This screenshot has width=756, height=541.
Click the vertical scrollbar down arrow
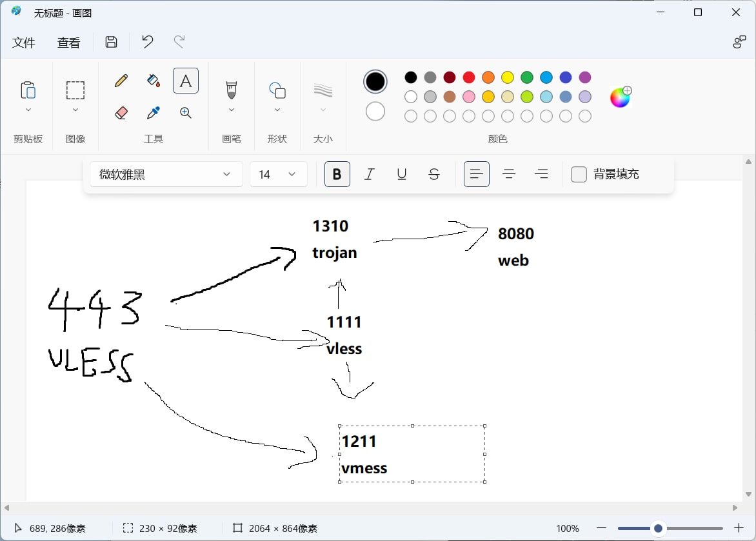748,494
